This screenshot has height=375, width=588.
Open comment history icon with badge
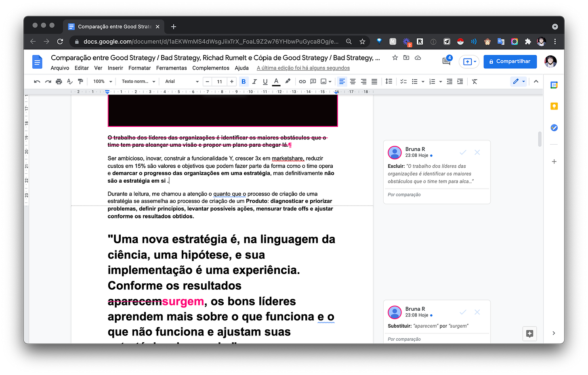[x=447, y=61]
